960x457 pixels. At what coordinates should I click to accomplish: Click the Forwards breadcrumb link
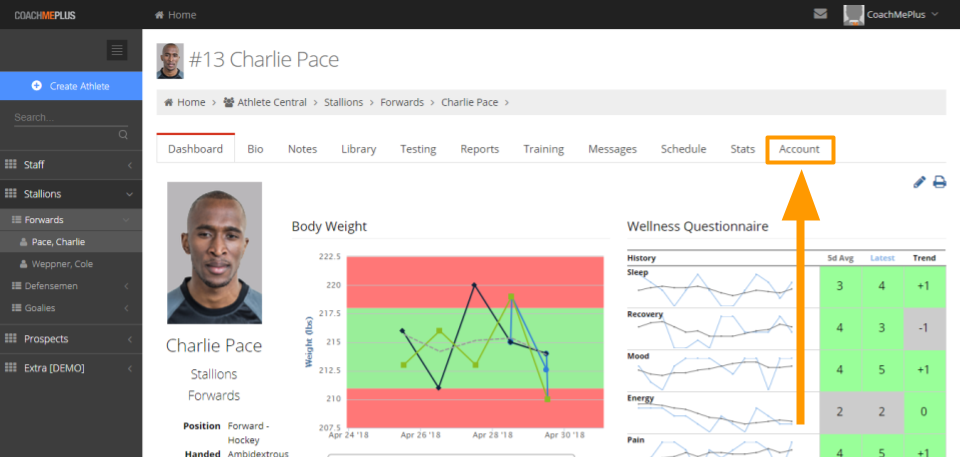[402, 102]
